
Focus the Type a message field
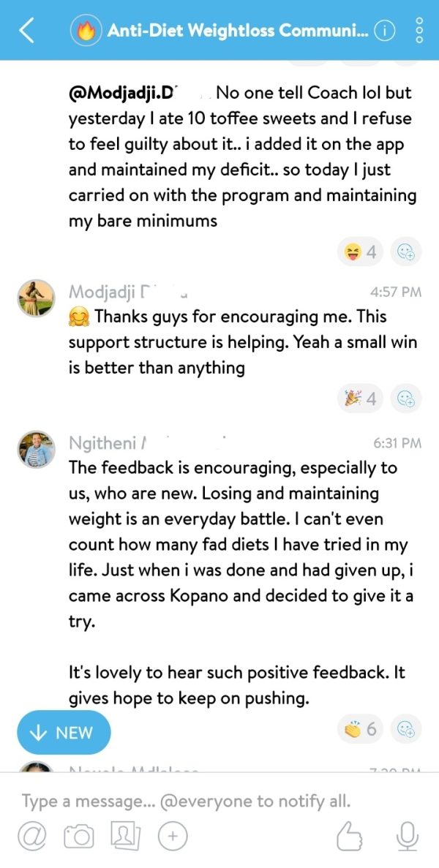[186, 801]
